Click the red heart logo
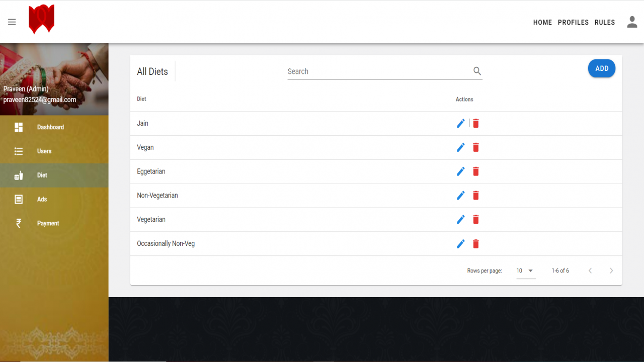Screen dimensions: 644x362 click(41, 20)
